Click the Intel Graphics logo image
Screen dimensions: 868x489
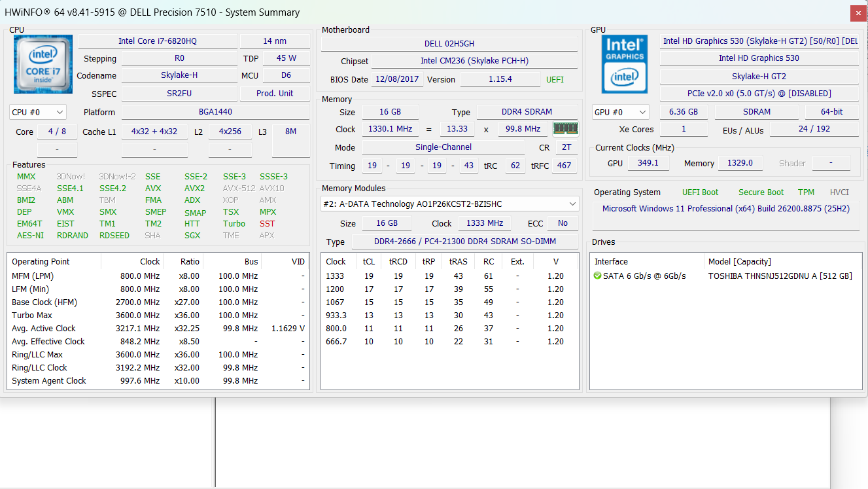tap(625, 64)
